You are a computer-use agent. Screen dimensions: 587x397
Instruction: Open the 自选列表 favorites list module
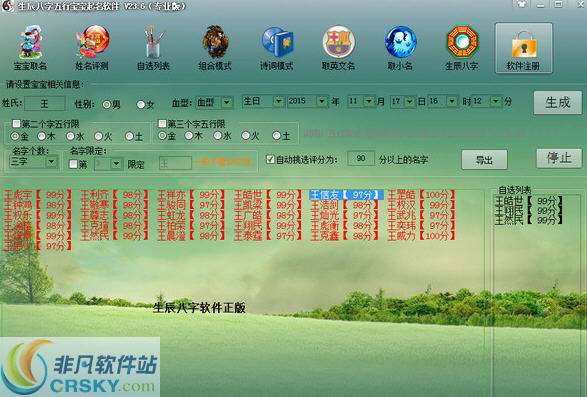pyautogui.click(x=153, y=48)
